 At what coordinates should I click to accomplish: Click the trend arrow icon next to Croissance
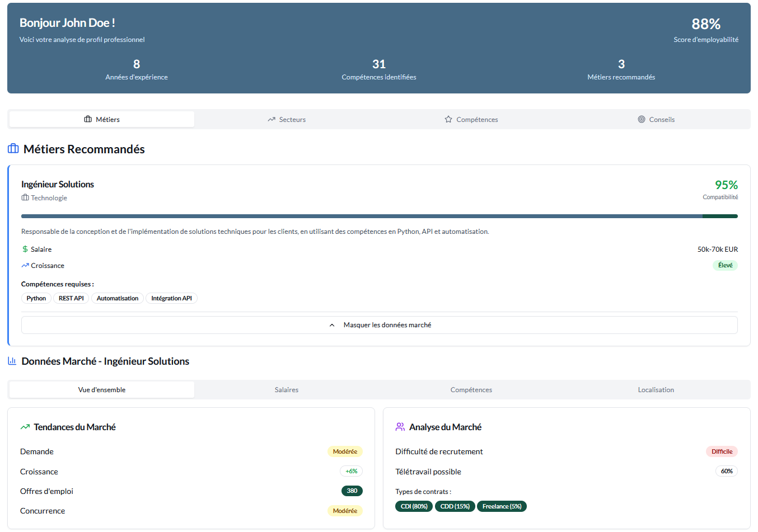(x=25, y=265)
